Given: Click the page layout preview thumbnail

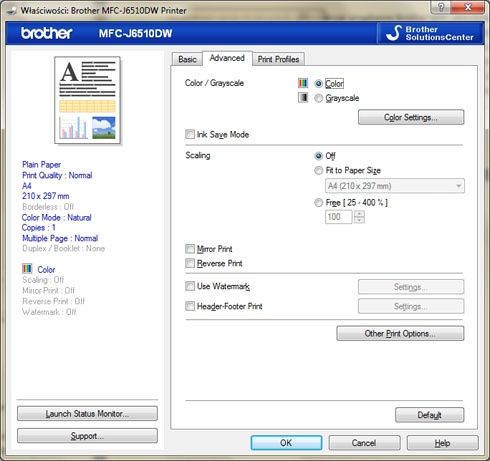Looking at the screenshot, I should point(87,100).
